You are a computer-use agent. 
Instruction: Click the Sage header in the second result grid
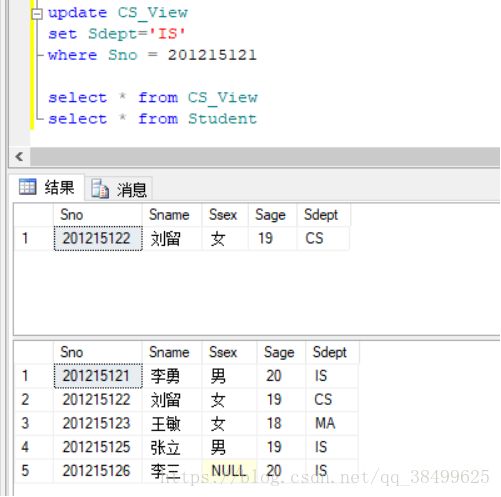click(x=281, y=352)
